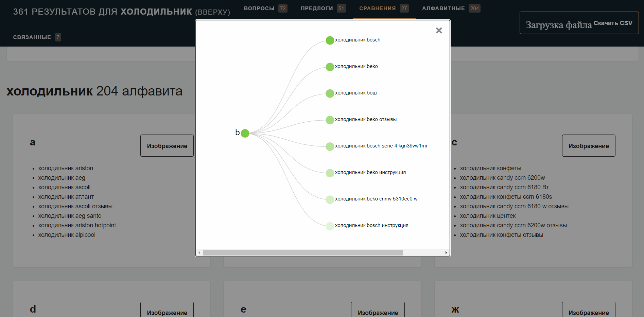Click 'холодильник ascoli' list item

(x=64, y=187)
